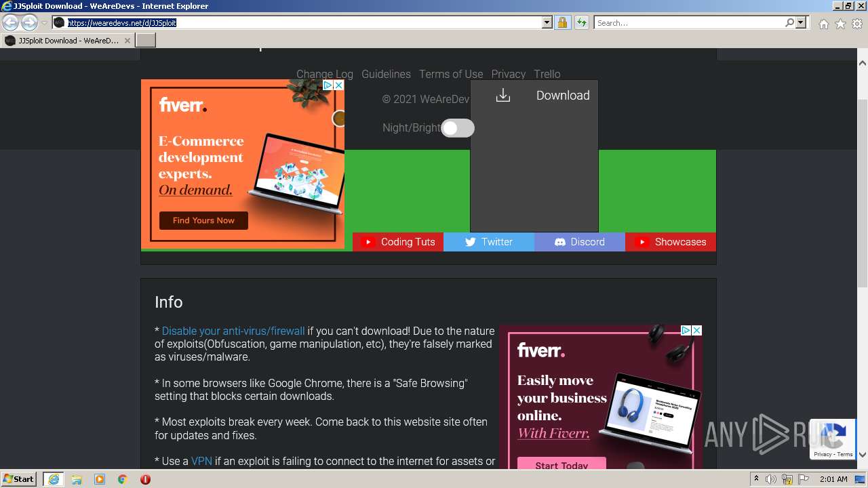View security report padlock icon
This screenshot has width=868, height=488.
[562, 22]
